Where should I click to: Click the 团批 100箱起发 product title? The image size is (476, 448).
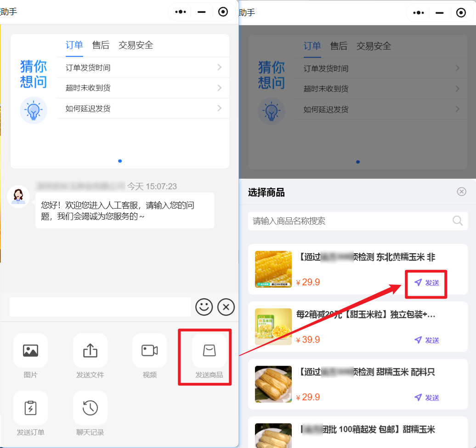click(x=368, y=429)
